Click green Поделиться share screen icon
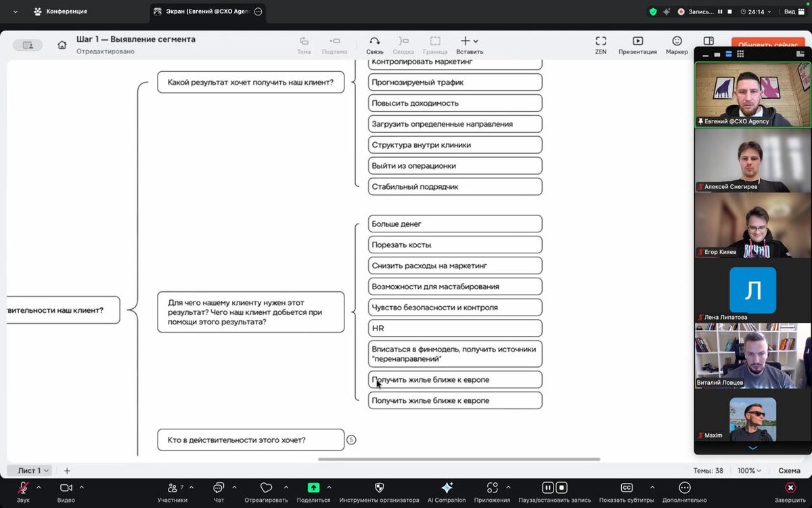 pyautogui.click(x=313, y=488)
